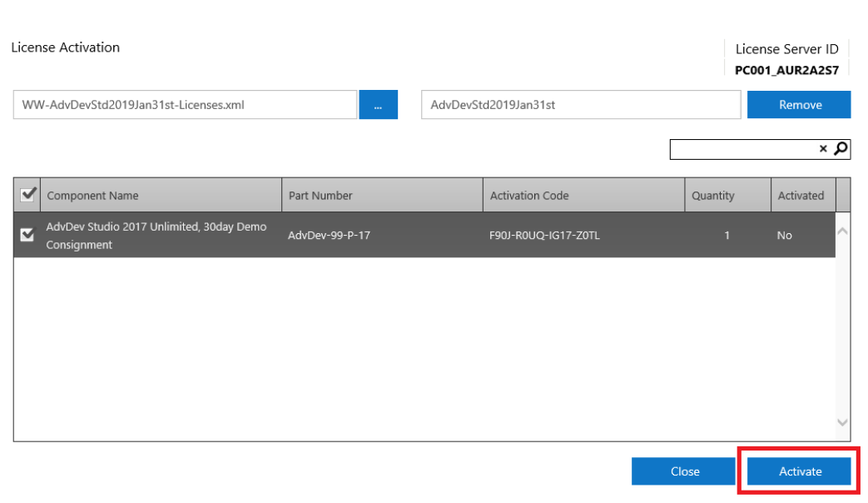
Task: Select activation code F90J-R0UQ-IG17-Z0TL cell
Action: point(544,236)
